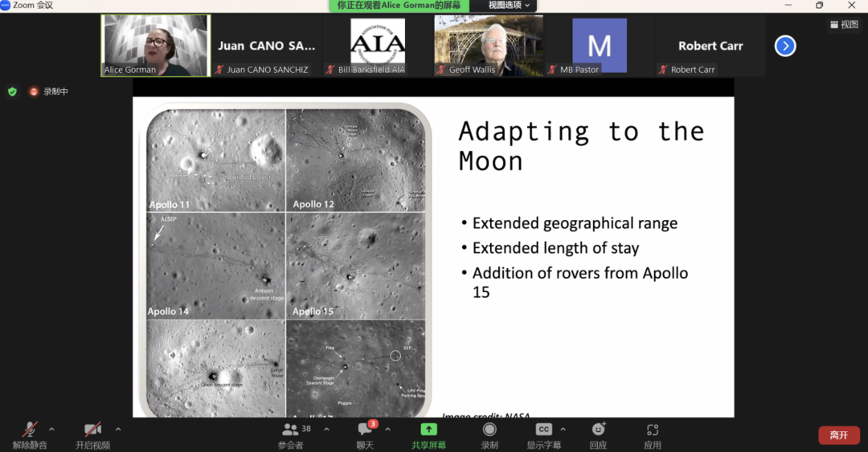
Task: Expand audio options arrow beside 解除静音
Action: click(x=51, y=430)
